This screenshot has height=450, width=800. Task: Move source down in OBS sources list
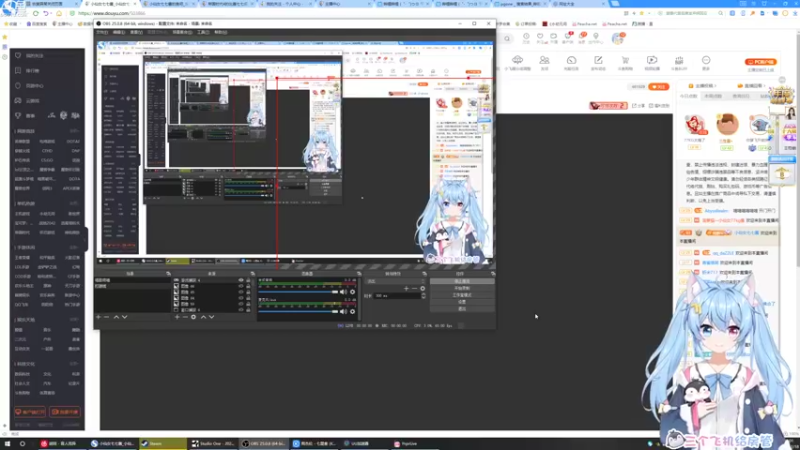pos(212,317)
